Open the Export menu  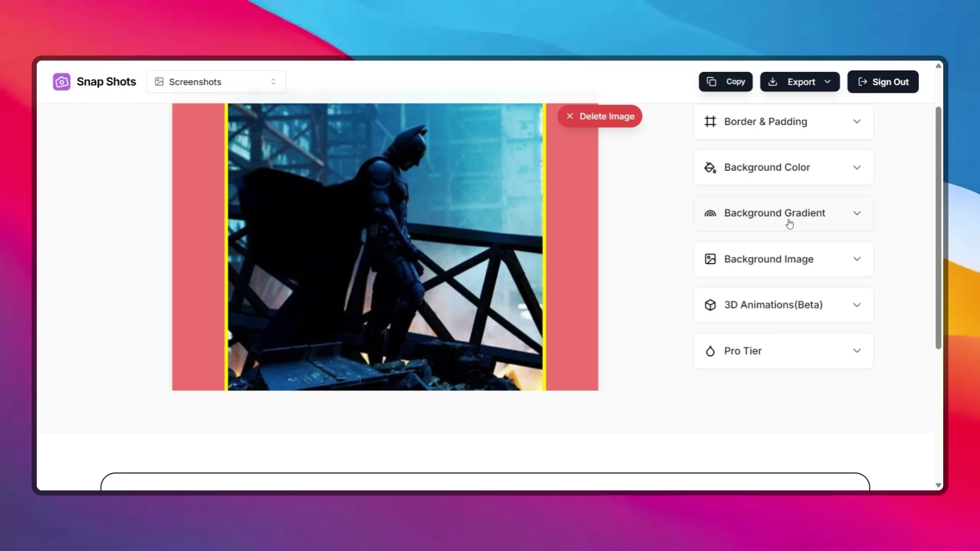coord(800,82)
